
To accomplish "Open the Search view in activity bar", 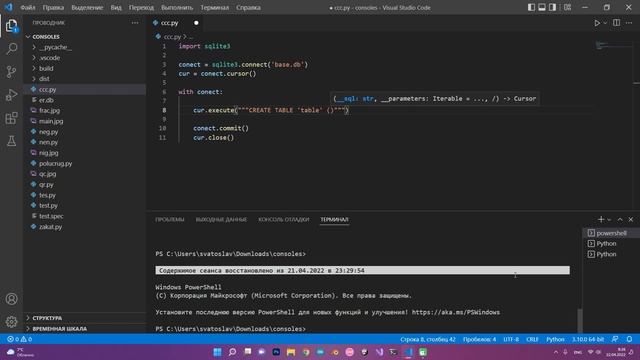I will pos(11,49).
